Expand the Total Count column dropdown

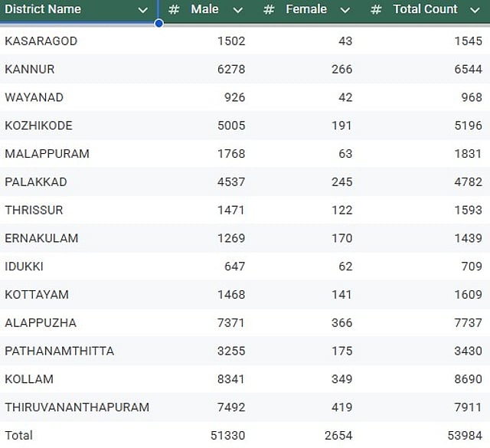tap(475, 10)
